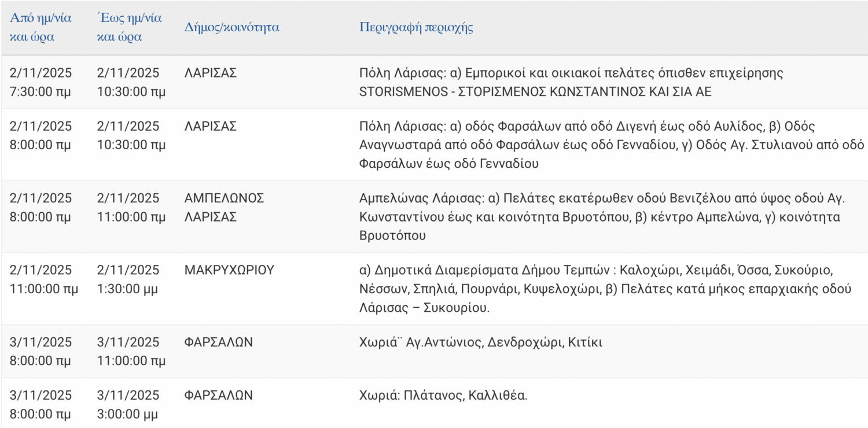Select the ΜΑΚΡΥΧΩΡΙΟΥ municipality cell
Image resolution: width=868 pixels, height=428 pixels.
point(229,270)
